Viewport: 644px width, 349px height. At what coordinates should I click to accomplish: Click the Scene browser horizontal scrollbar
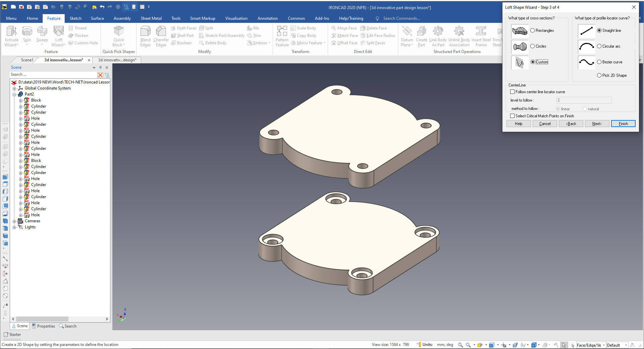pyautogui.click(x=42, y=319)
